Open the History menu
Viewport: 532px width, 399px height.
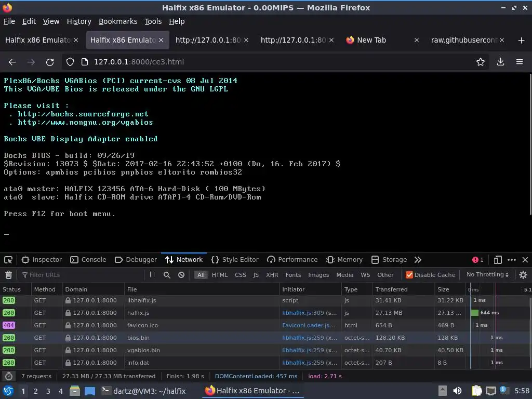[79, 21]
